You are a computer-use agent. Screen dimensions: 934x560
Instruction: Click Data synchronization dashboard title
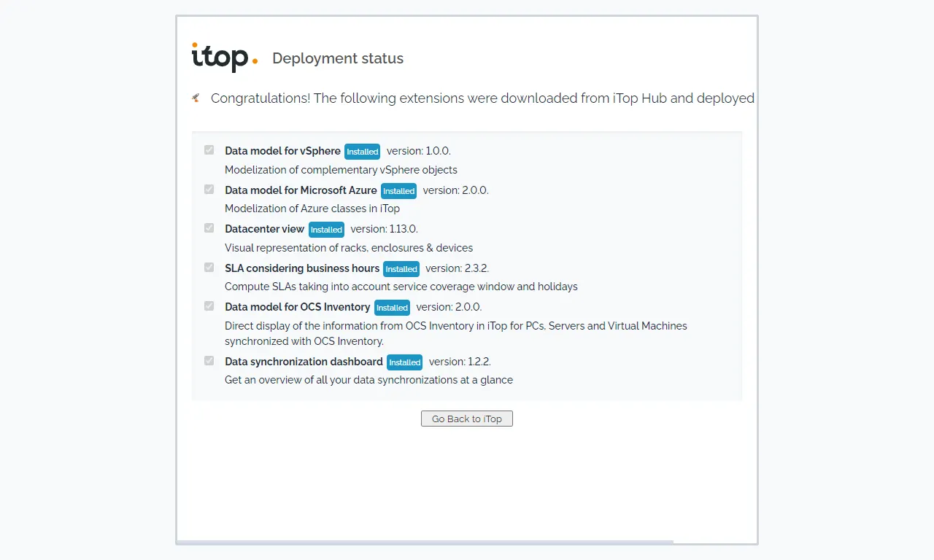pos(304,362)
